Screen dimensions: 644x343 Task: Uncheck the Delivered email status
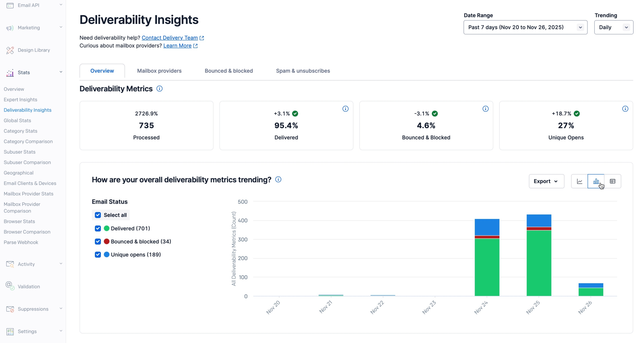pos(98,228)
